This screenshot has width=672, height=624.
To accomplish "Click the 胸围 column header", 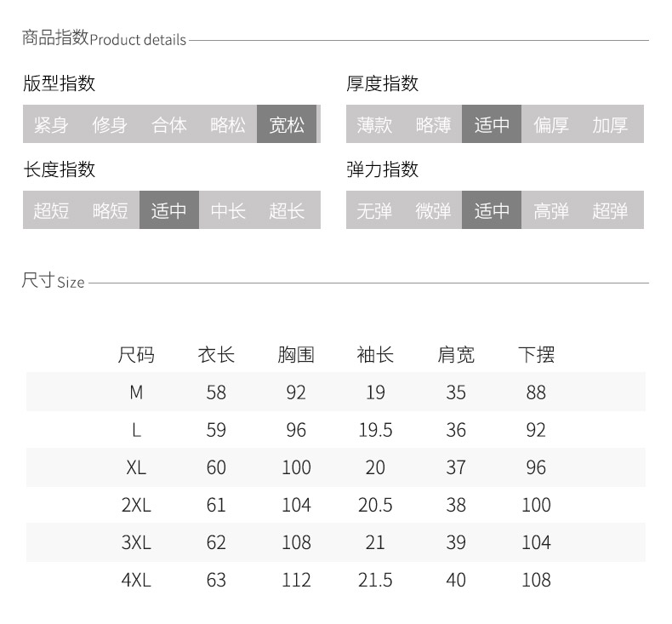I will point(295,354).
